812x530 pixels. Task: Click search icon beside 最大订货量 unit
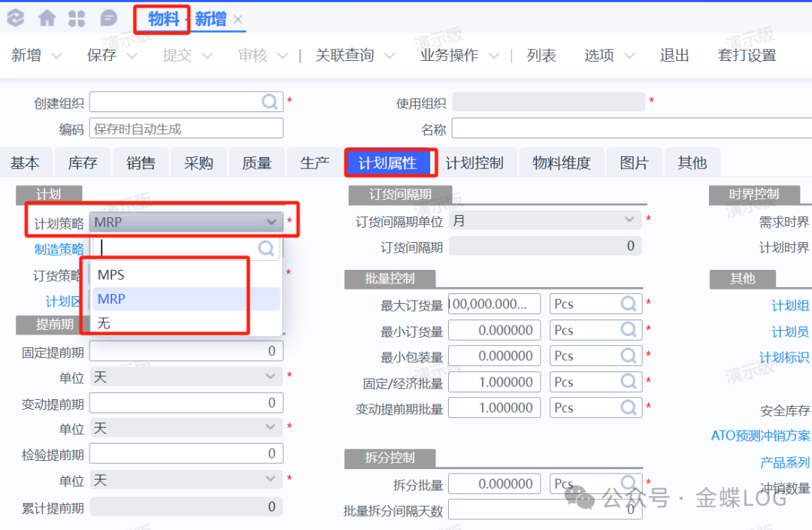tap(629, 304)
